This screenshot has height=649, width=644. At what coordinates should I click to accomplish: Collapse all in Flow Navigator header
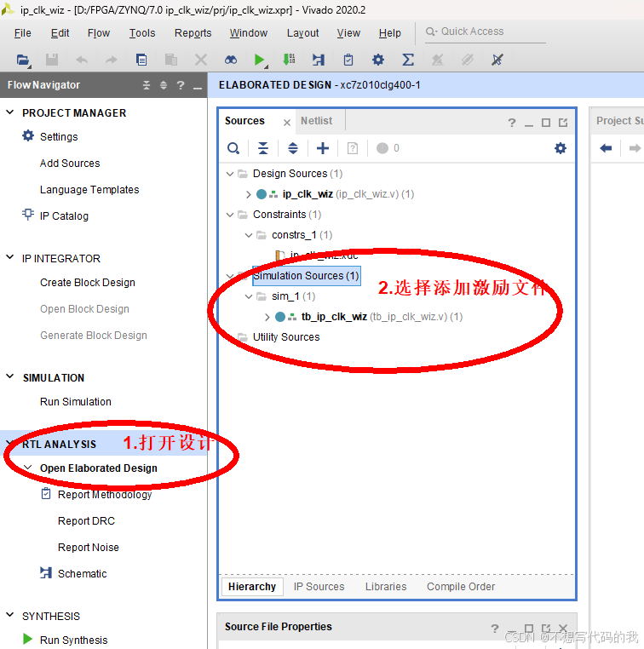pos(147,85)
